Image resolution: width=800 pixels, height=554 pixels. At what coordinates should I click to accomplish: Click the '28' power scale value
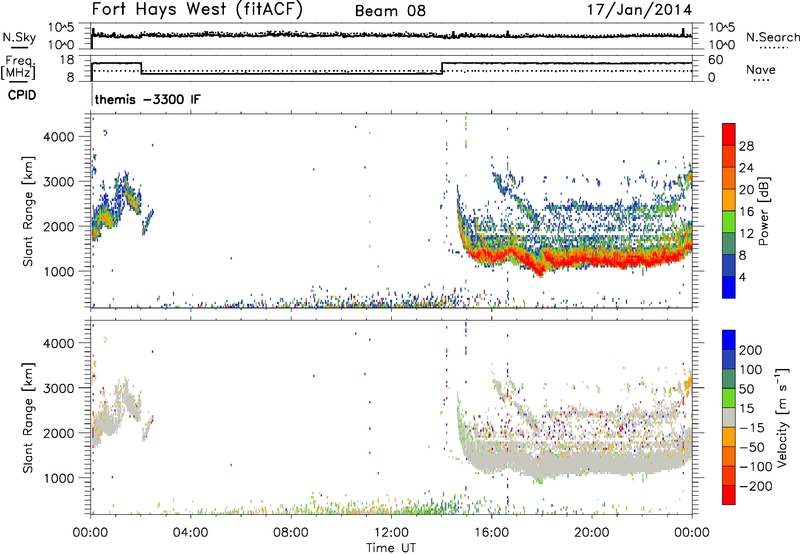(746, 146)
